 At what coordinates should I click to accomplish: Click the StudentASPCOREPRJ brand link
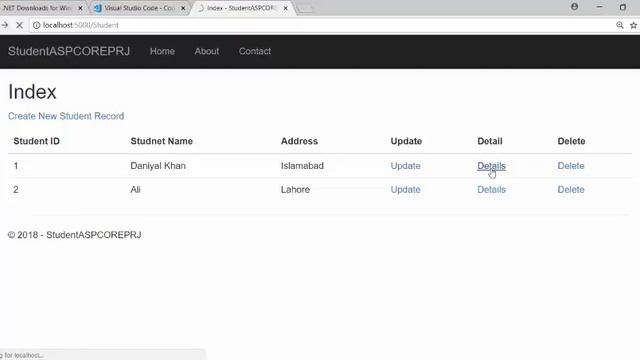(x=69, y=51)
